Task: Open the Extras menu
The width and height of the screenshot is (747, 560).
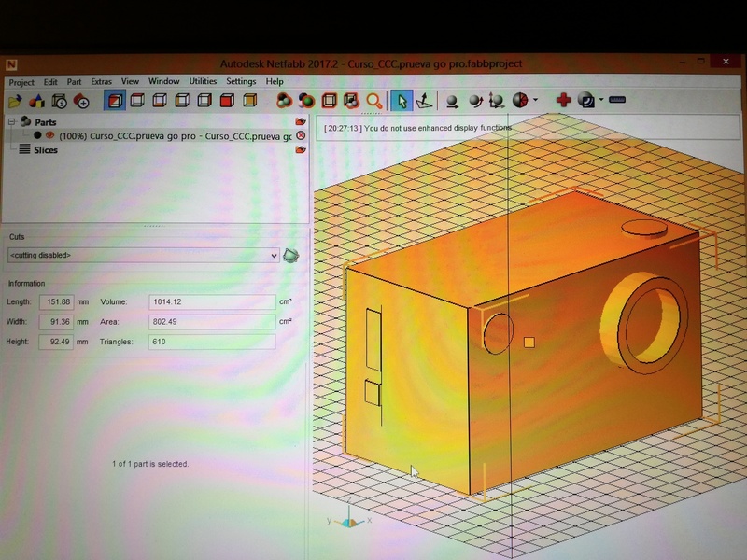Action: pos(102,81)
